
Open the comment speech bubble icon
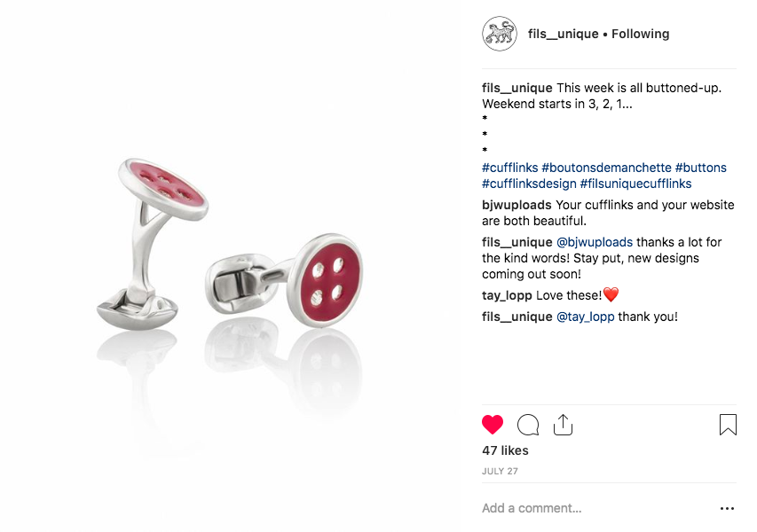click(528, 425)
